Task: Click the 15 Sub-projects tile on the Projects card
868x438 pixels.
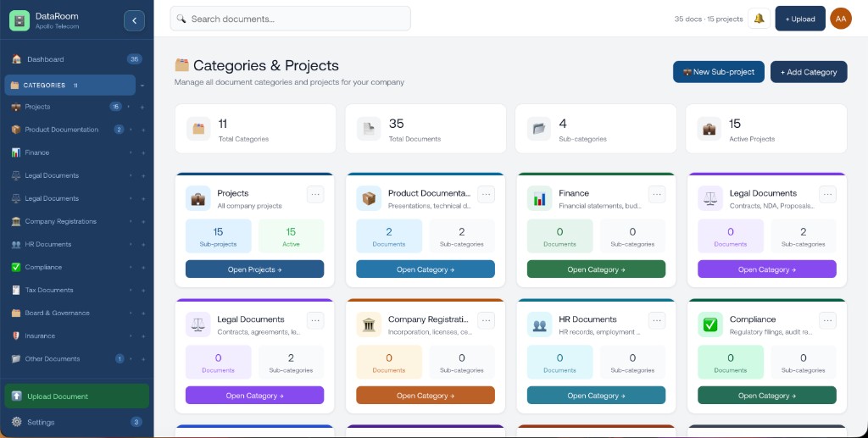Action: (218, 236)
